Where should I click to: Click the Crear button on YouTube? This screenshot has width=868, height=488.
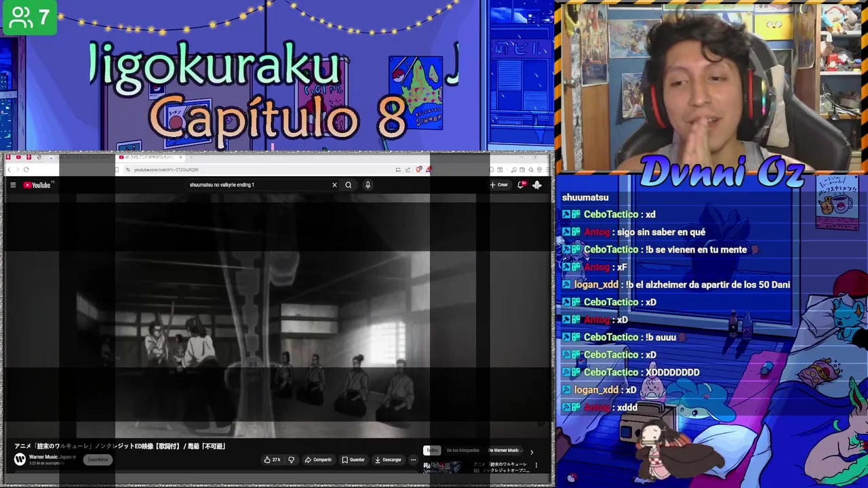tap(498, 184)
